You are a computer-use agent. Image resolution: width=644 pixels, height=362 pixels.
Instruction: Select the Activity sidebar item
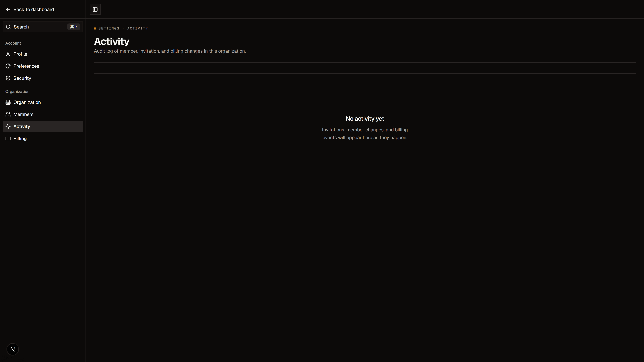[x=43, y=126]
